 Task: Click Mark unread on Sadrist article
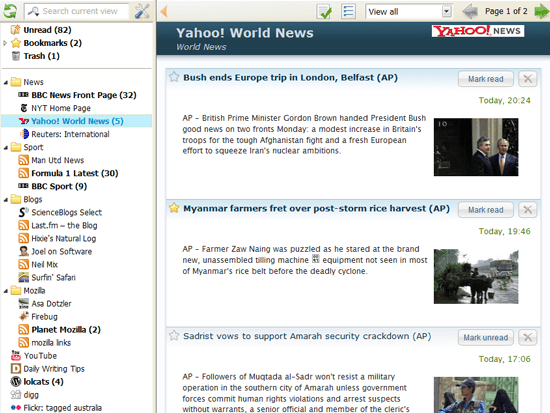pyautogui.click(x=486, y=338)
